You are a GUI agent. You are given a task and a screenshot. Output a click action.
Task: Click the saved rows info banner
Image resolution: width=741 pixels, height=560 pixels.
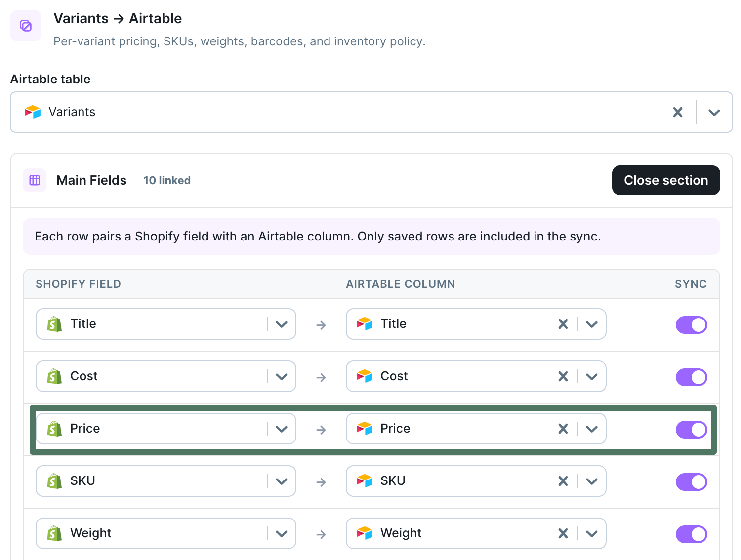tap(371, 237)
